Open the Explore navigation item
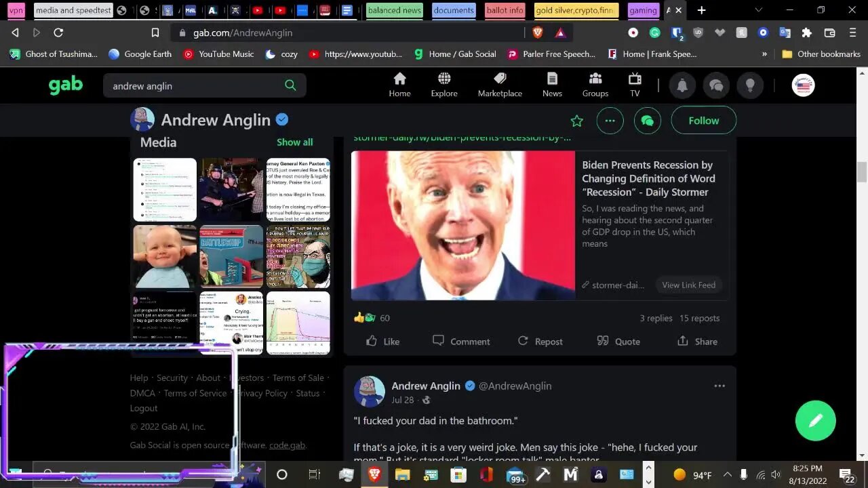Viewport: 868px width, 488px height. point(444,85)
